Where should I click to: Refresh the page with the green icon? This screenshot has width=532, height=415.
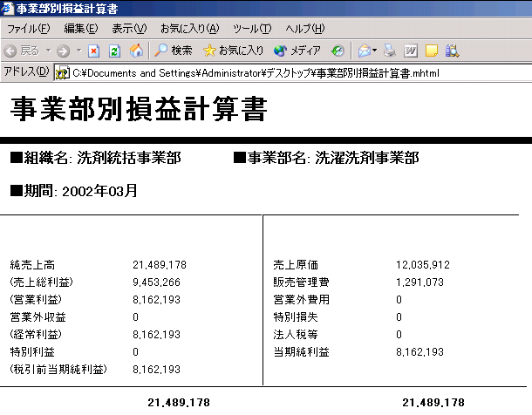pos(114,51)
